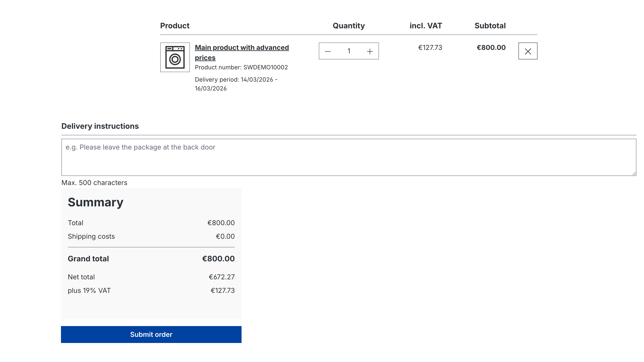
Task: Click the incl. VAT column header
Action: (426, 26)
